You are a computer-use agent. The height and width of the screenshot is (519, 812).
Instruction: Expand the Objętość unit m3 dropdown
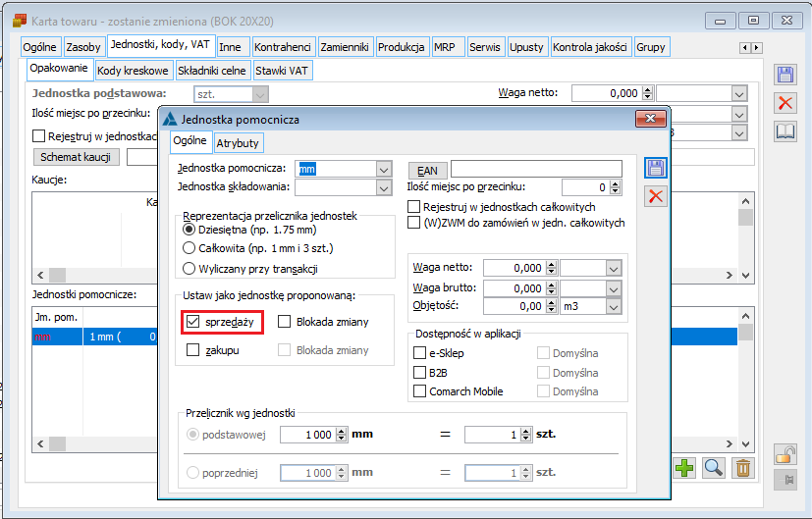[614, 307]
